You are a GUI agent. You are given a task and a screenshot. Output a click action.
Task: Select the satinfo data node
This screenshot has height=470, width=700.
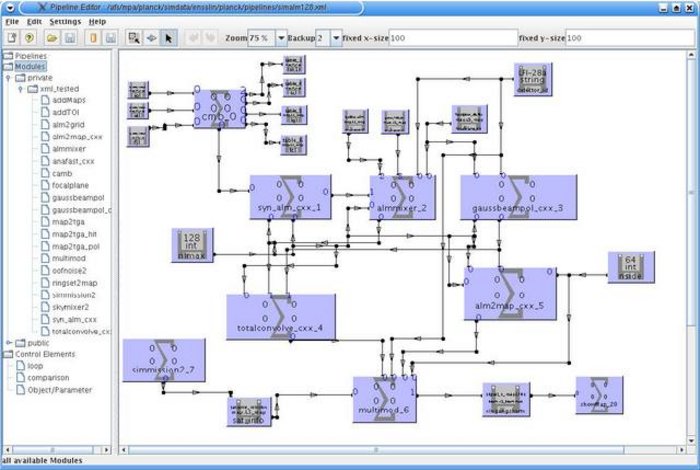coord(249,412)
